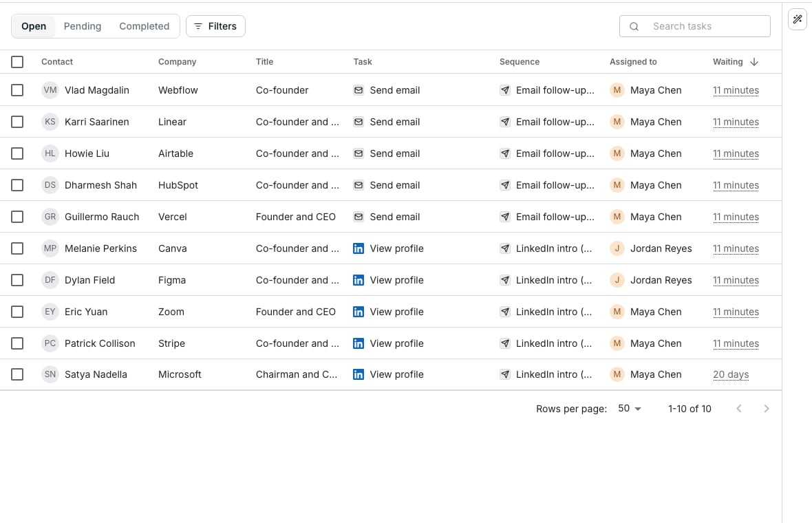This screenshot has width=812, height=523.
Task: Click the M avatar next to Maya Chen in Patrick Collison's row
Action: tap(617, 343)
